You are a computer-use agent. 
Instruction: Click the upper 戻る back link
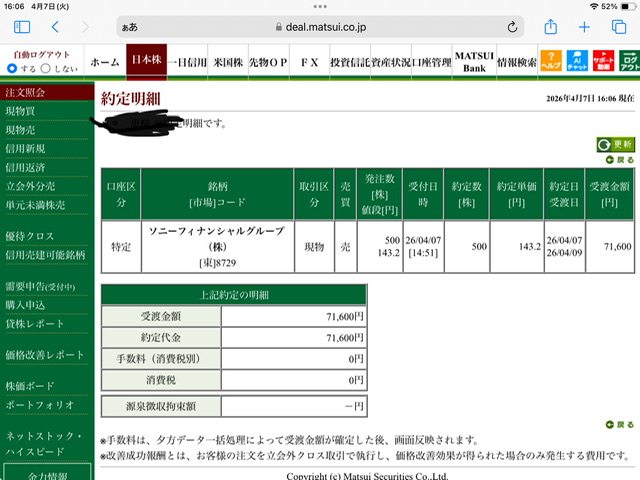tap(620, 160)
